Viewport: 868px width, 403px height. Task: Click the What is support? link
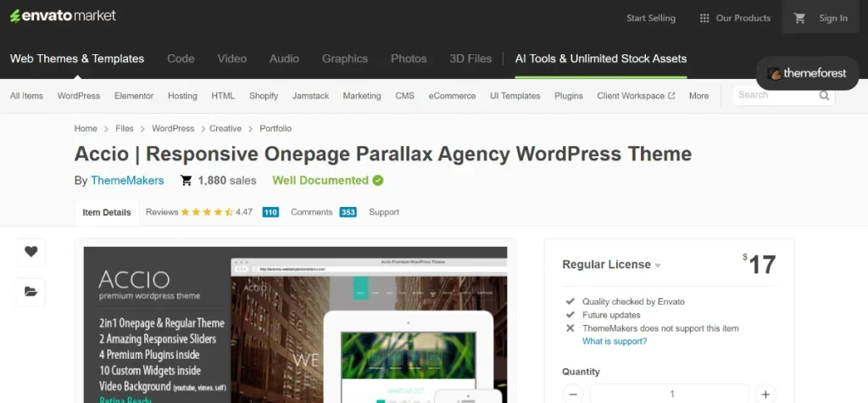click(615, 341)
